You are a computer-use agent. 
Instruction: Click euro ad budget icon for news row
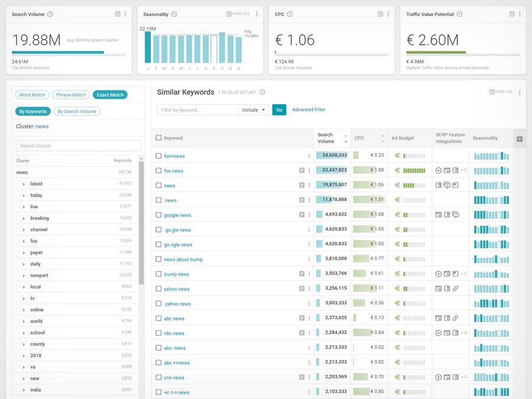pyautogui.click(x=397, y=185)
